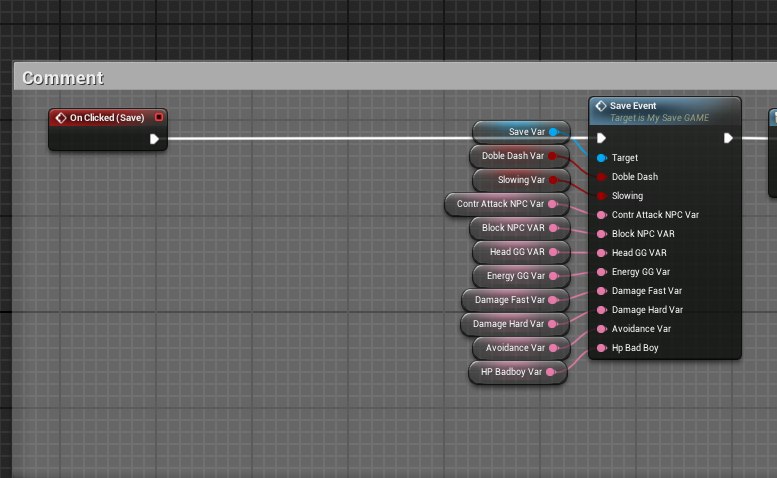Click the function icon on Save Event node
The image size is (777, 478).
pyautogui.click(x=601, y=106)
